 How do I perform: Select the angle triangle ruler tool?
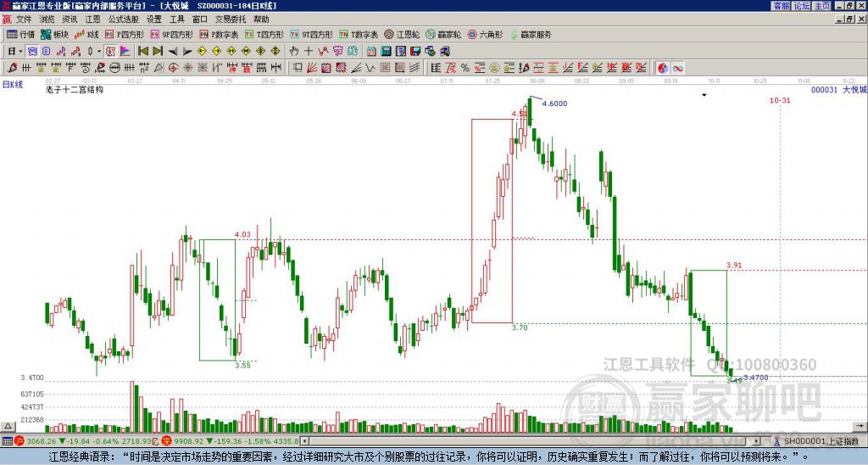159,68
